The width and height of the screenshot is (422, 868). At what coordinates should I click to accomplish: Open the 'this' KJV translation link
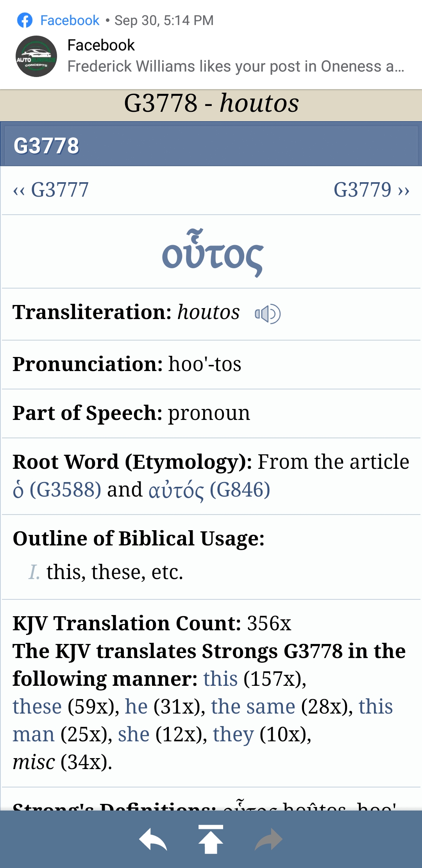click(x=220, y=679)
